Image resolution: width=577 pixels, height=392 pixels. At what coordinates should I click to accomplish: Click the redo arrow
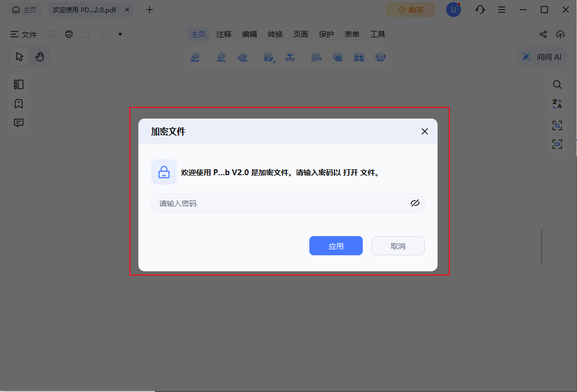[104, 34]
